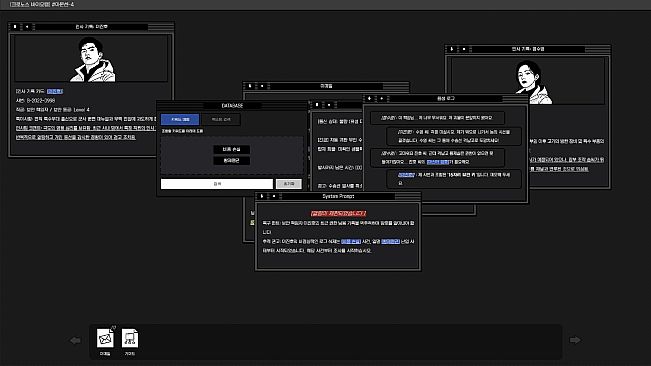Click blue speaker name in last 음성 로그 message
The height and width of the screenshot is (366, 651).
(406, 175)
